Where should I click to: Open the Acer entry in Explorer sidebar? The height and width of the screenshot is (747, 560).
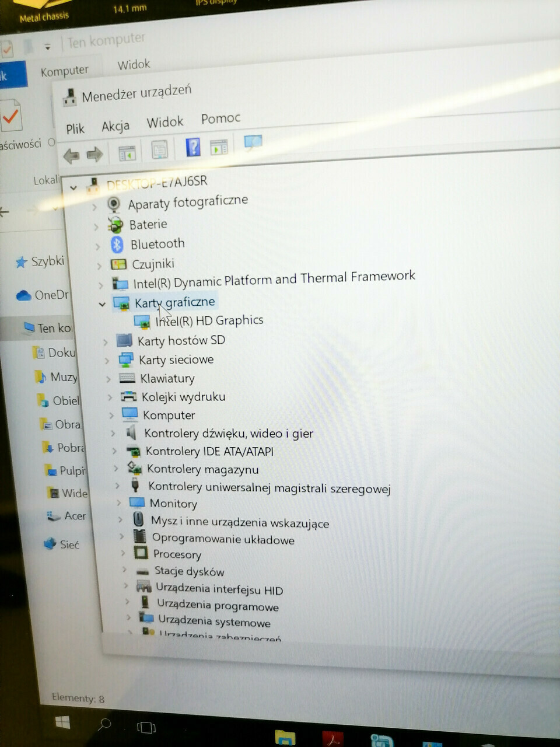coord(67,516)
